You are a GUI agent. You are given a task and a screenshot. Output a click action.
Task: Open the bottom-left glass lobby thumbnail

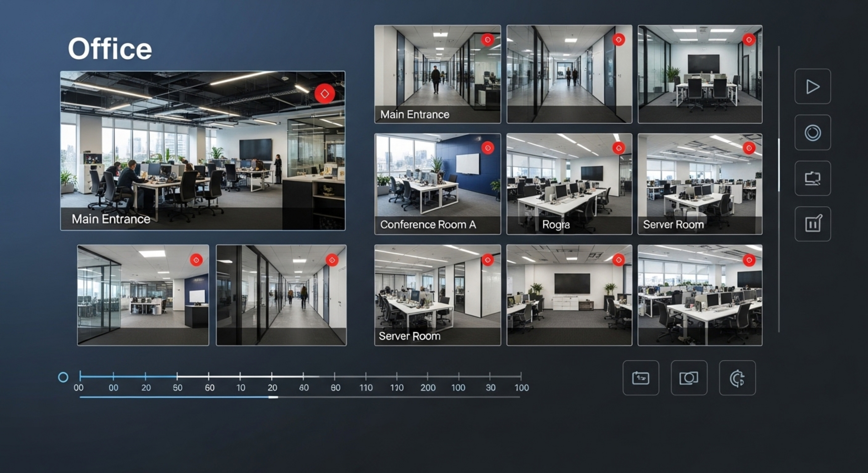(x=143, y=295)
